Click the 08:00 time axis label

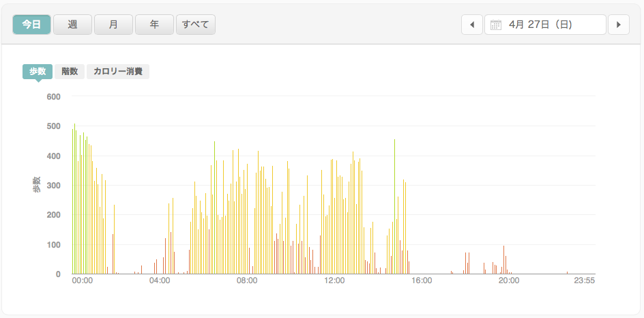click(x=247, y=280)
